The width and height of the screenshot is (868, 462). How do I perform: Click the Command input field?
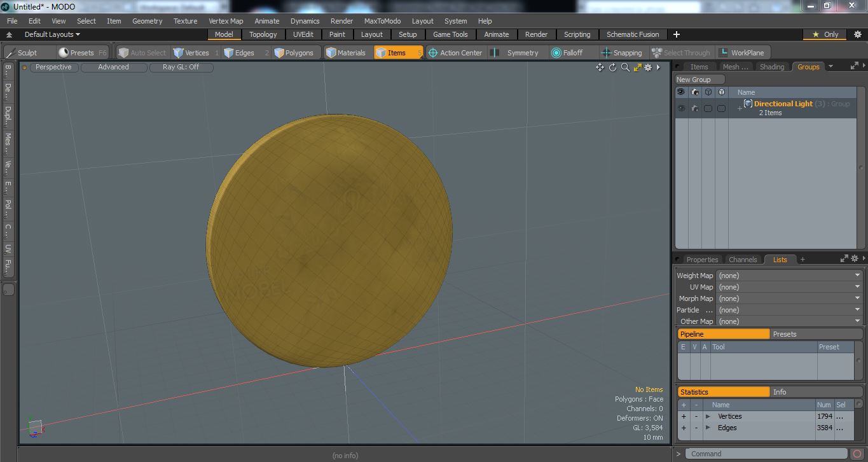coord(768,454)
